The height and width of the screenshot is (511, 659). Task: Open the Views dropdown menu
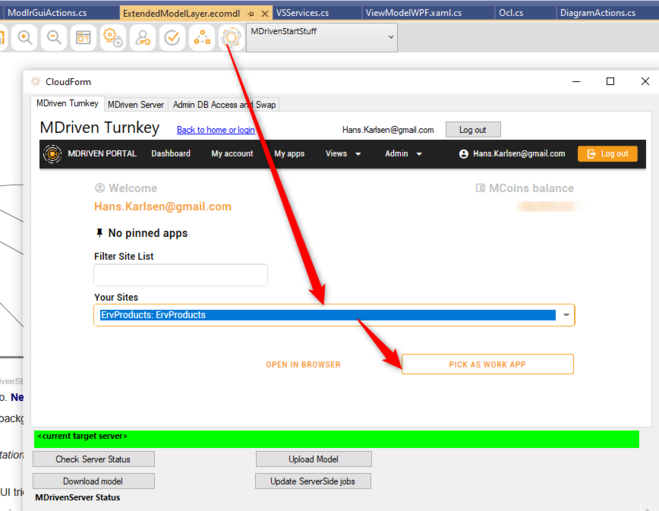point(343,154)
